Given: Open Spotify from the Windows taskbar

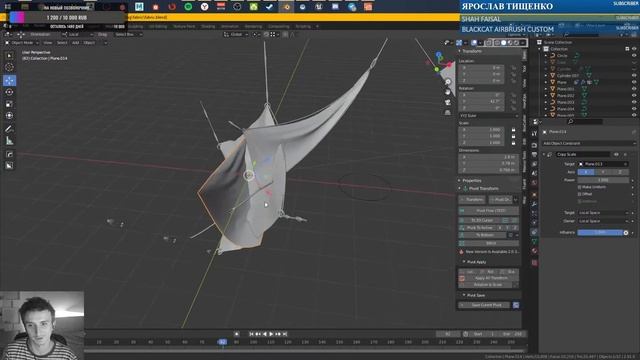Looking at the screenshot, I should tap(188, 7).
